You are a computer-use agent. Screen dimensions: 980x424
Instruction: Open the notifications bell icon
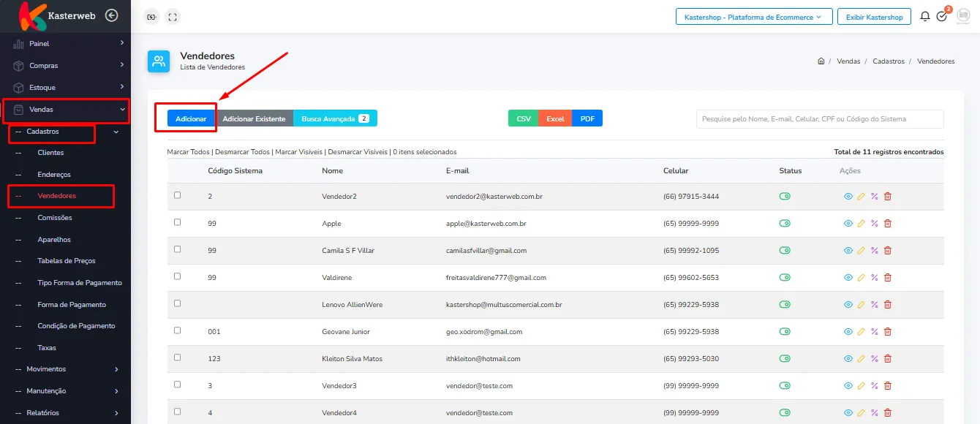coord(925,16)
